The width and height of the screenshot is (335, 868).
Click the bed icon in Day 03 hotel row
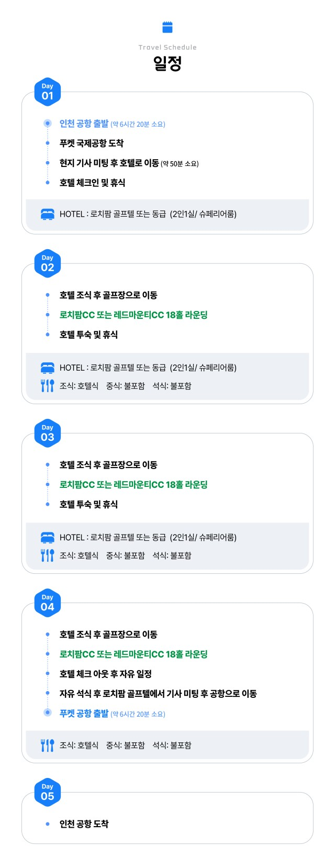coord(48,538)
